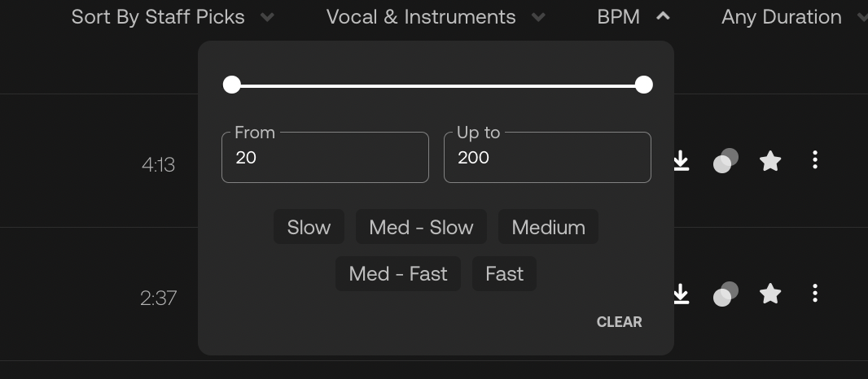Screen dimensions: 868x379
Task: Favorite the 4:13 track with star
Action: 770,161
